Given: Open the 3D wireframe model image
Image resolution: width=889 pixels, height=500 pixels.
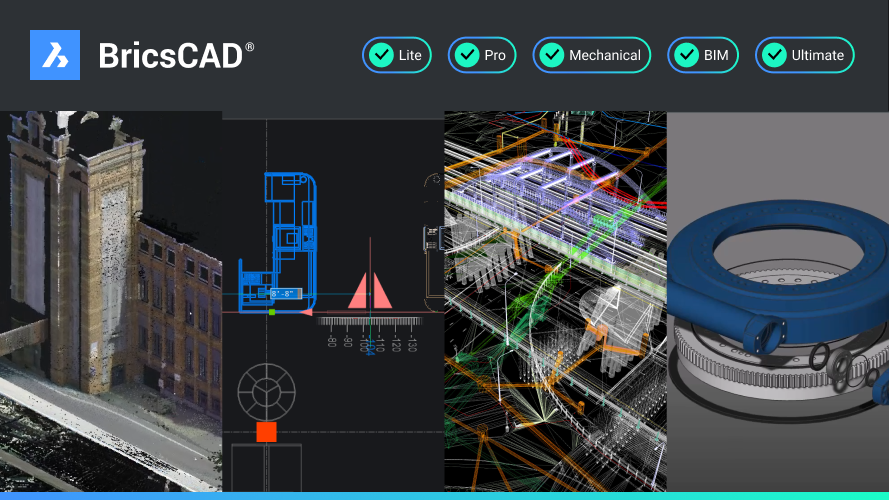Looking at the screenshot, I should pyautogui.click(x=555, y=300).
